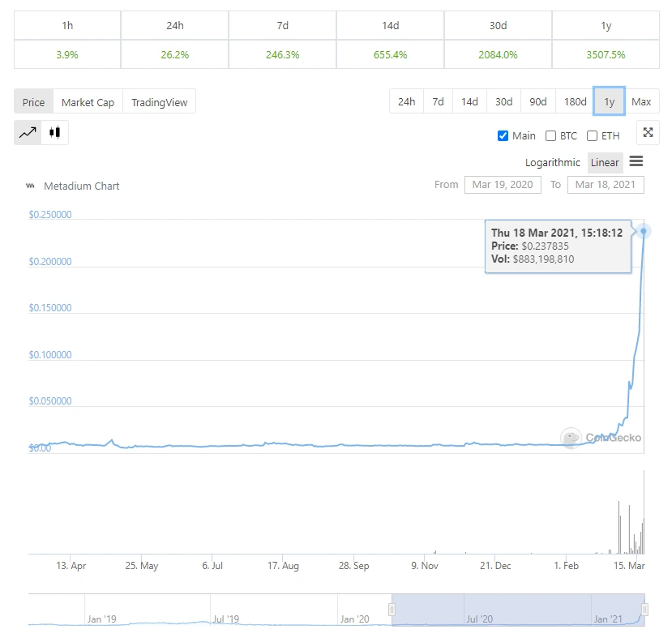Screen dimensions: 672x638
Task: Select the 90d time range
Action: [x=538, y=102]
